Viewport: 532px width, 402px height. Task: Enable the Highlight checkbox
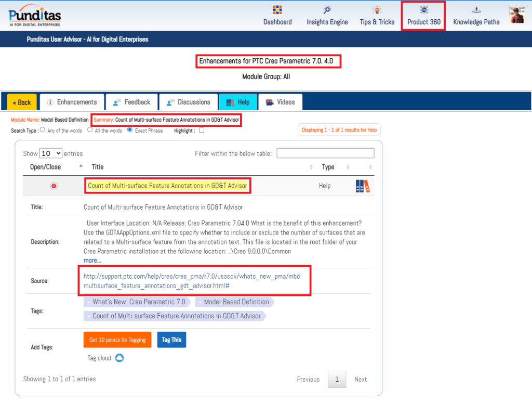point(202,131)
